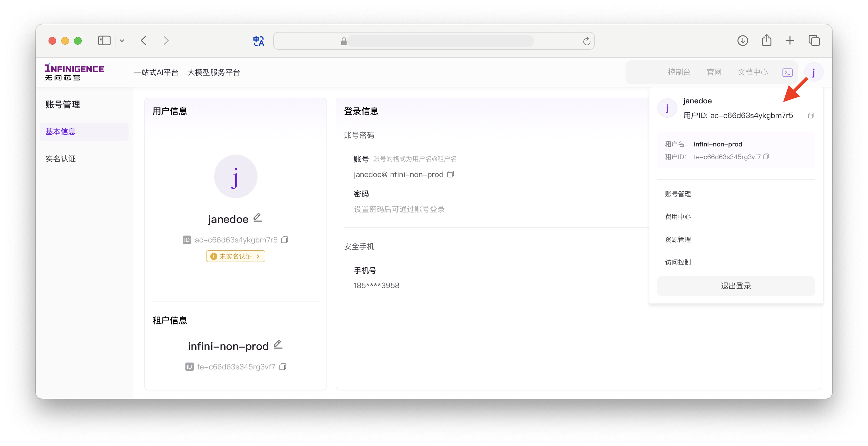Choose 访问控制 in the user dropdown
Viewport: 868px width, 446px height.
677,262
